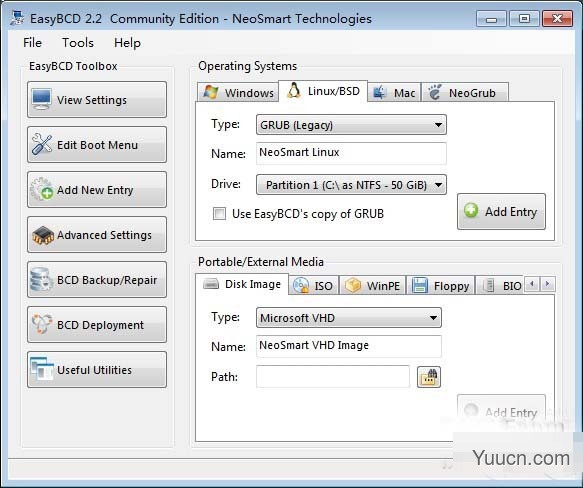Click the chip icon on Advanced Settings
This screenshot has height=488, width=583.
(x=42, y=235)
